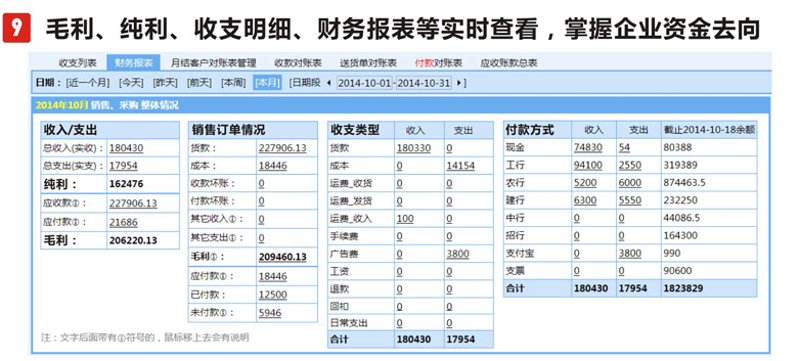The image size is (800, 361).
Task: Open 收款坏账 value 0
Action: pyautogui.click(x=261, y=184)
